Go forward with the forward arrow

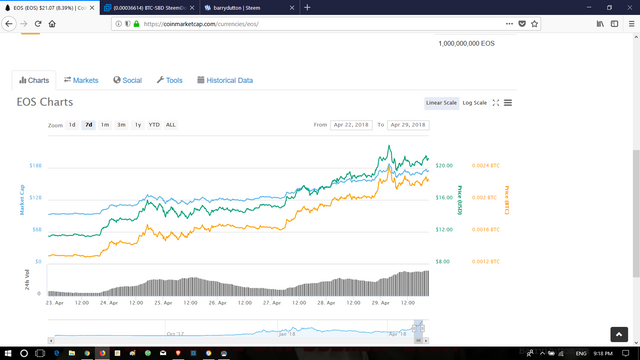[x=24, y=24]
